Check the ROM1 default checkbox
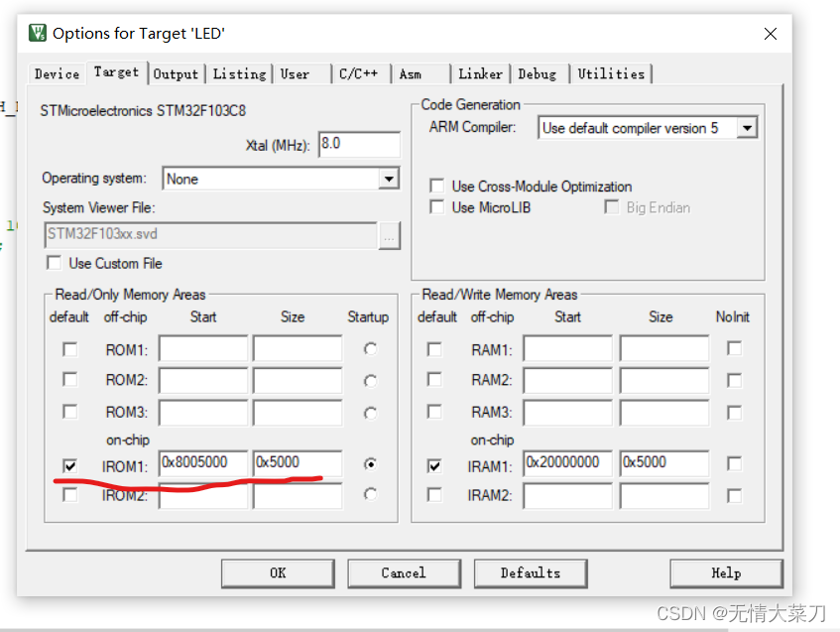The width and height of the screenshot is (840, 632). (69, 349)
